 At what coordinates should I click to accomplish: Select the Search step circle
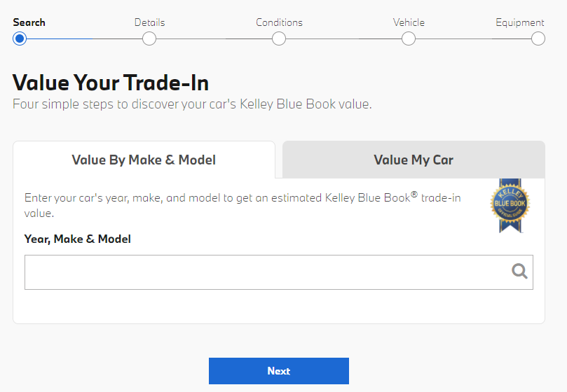tap(20, 38)
